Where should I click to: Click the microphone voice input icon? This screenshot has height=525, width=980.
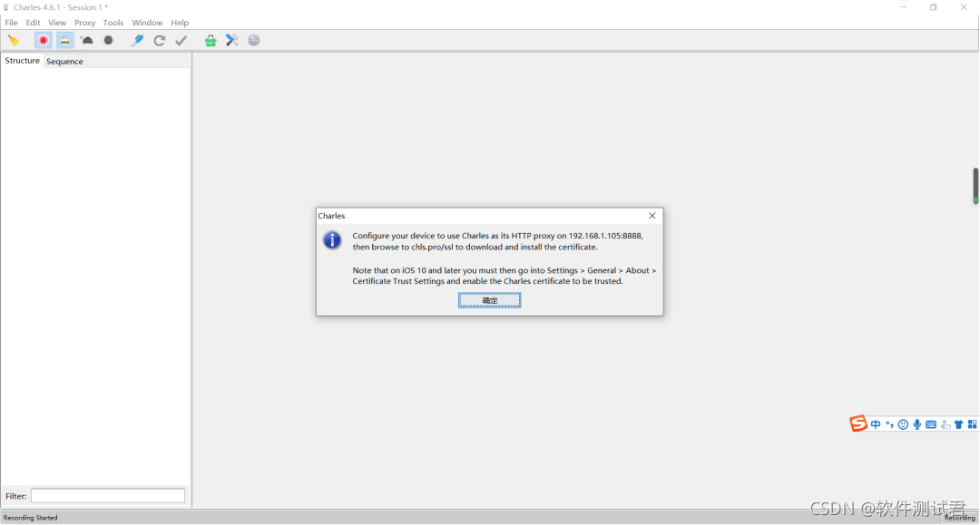[x=916, y=424]
